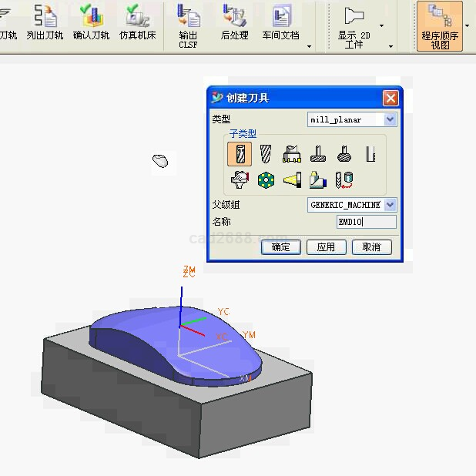Click the 名称 field containing EMD10
Screen dimensions: 476x476
pyautogui.click(x=366, y=222)
